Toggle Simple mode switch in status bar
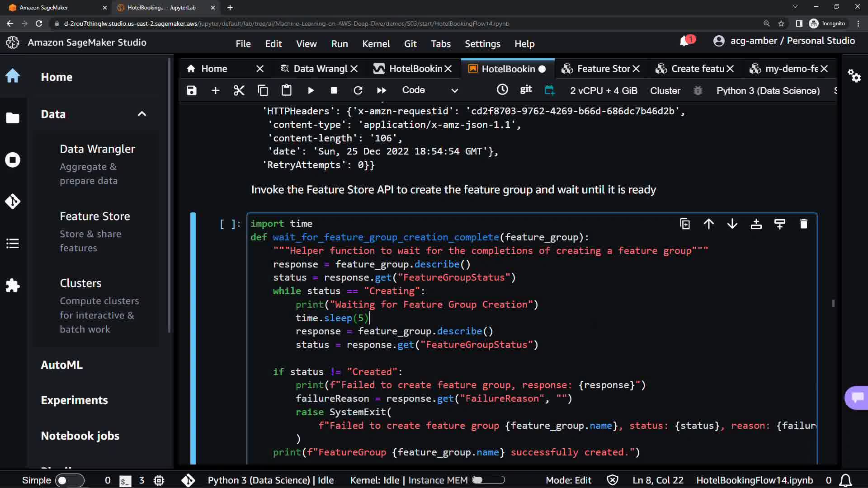This screenshot has height=488, width=868. (69, 480)
